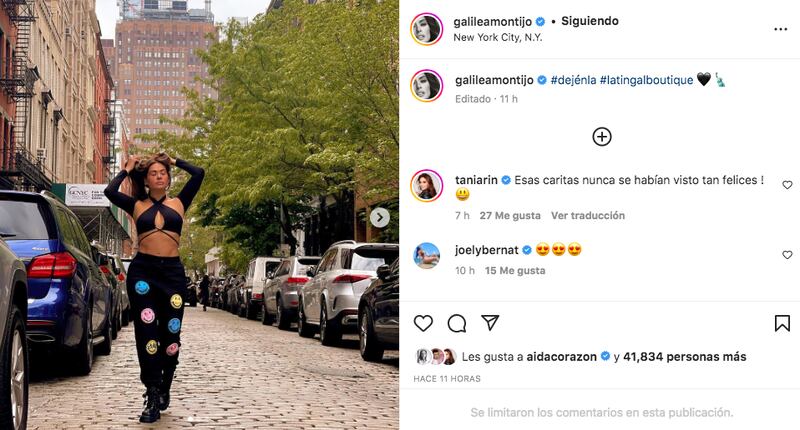Go to next photo with arrow
Image resolution: width=800 pixels, height=430 pixels.
(x=380, y=218)
